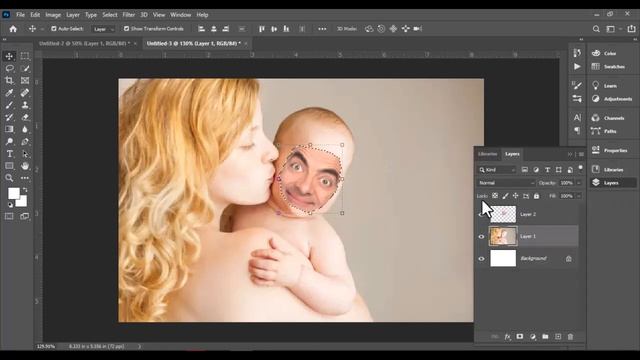The image size is (640, 360).
Task: Toggle the Show Transform Controls checkbox
Action: click(126, 29)
